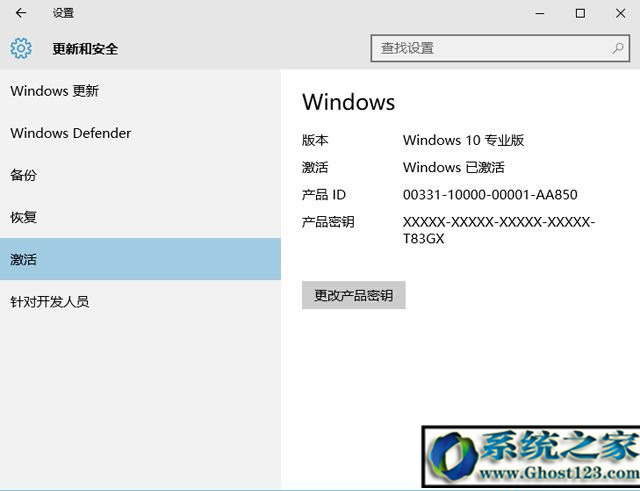640x491 pixels.
Task: Click the Windows 10 专业版 text
Action: [463, 140]
